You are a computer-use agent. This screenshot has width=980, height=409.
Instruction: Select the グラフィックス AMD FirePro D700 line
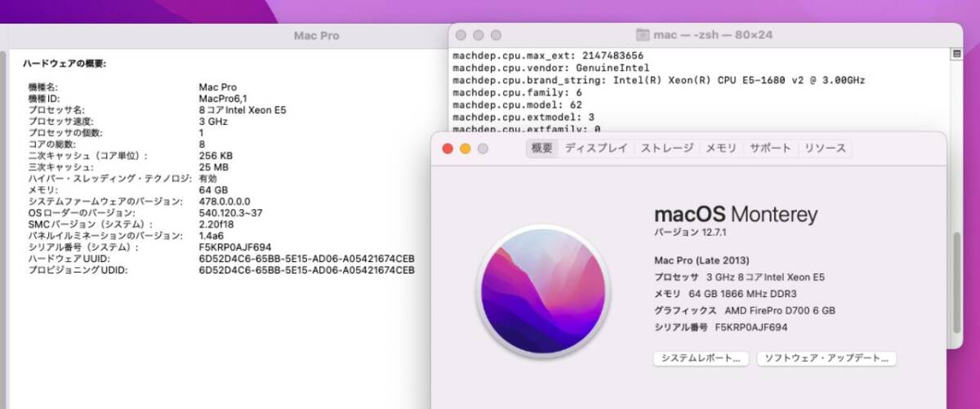(x=745, y=310)
